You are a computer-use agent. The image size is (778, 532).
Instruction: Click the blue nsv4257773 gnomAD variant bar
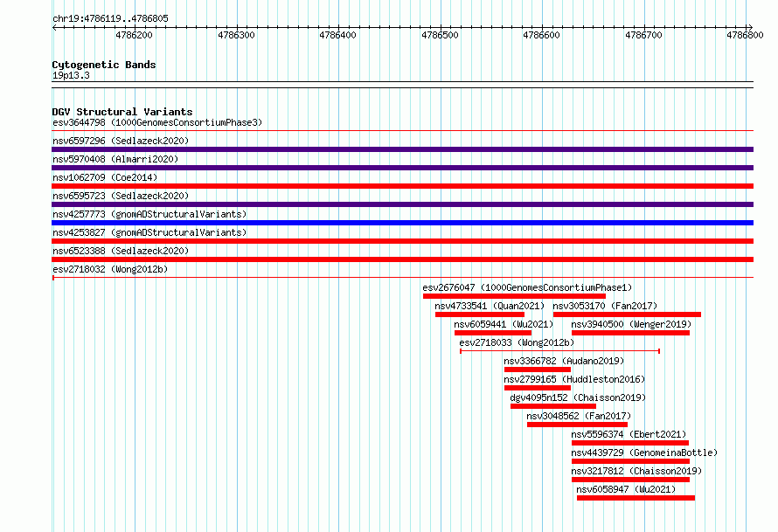pos(402,223)
